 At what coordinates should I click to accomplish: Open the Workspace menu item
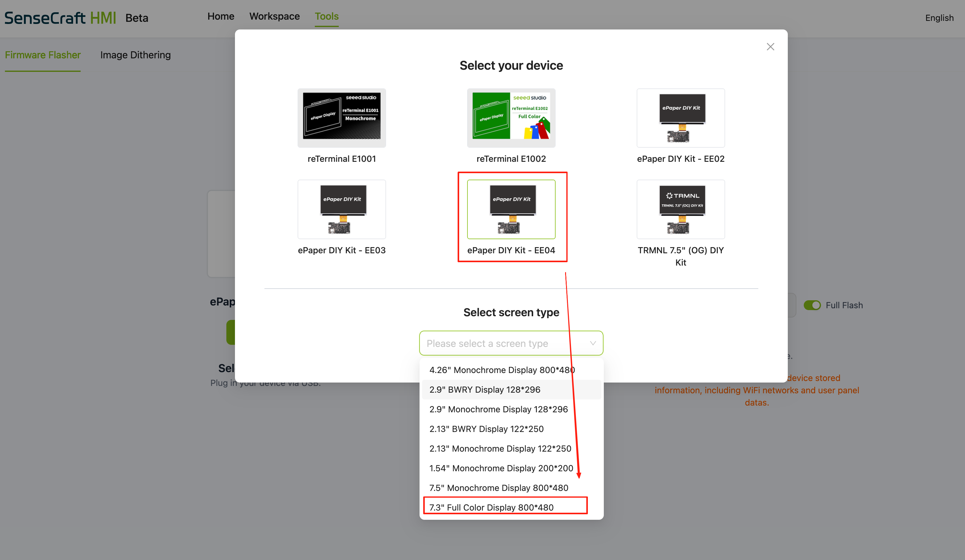274,17
